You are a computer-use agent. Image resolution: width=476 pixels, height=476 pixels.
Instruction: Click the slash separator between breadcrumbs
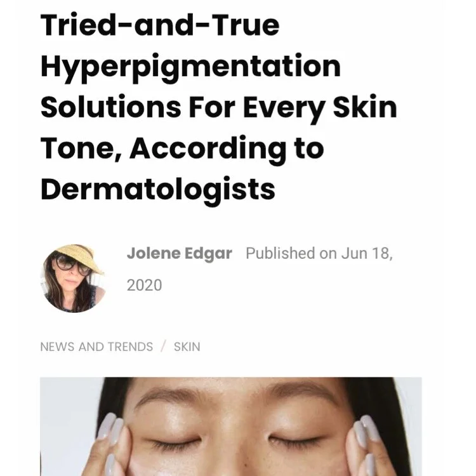tap(164, 347)
